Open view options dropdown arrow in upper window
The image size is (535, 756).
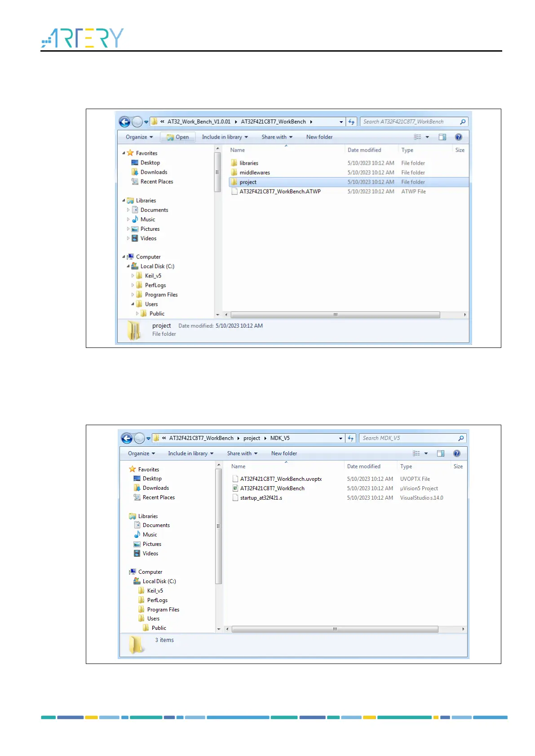click(427, 137)
